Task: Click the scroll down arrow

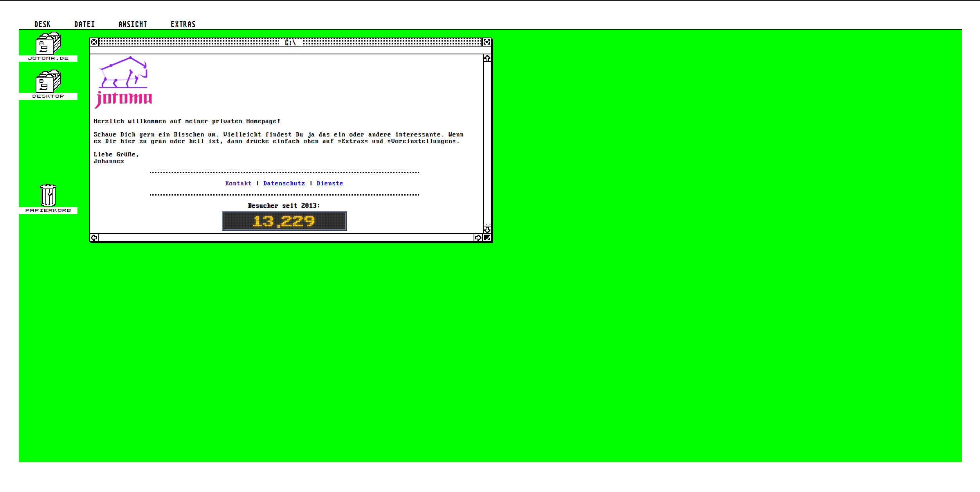Action: pos(487,229)
